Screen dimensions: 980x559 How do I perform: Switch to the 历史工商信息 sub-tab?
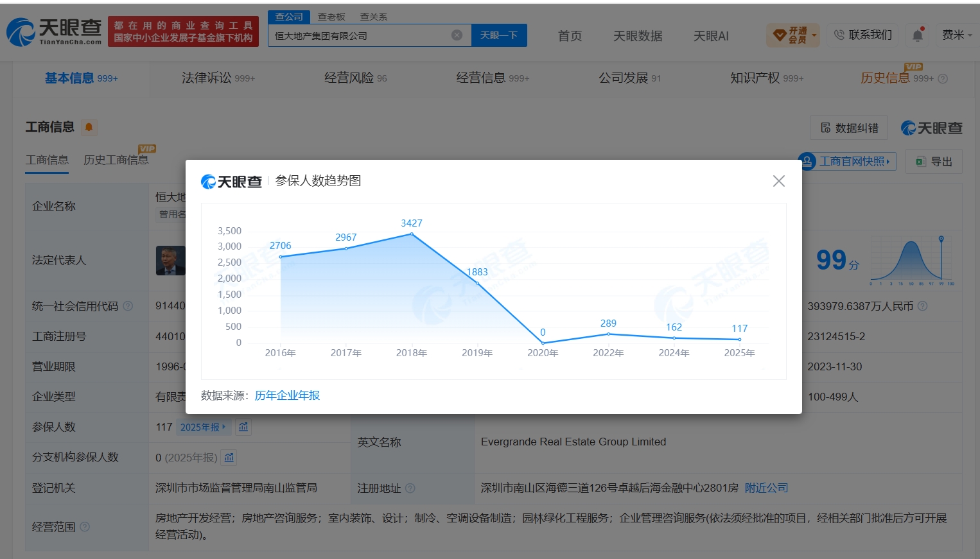pos(116,160)
